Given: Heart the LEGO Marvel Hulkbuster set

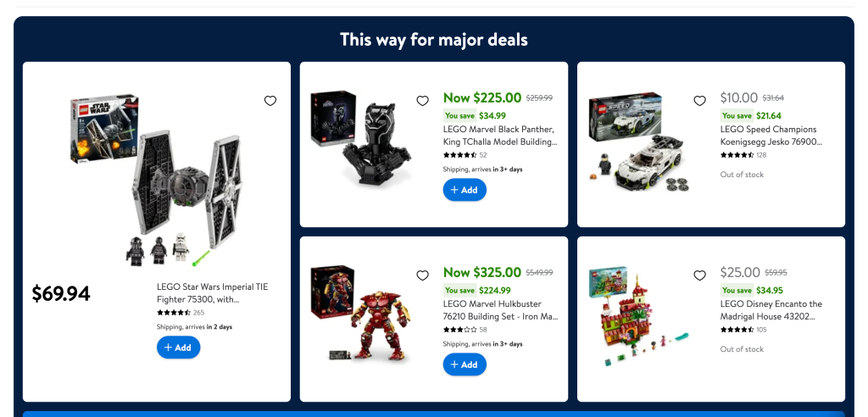Looking at the screenshot, I should [x=422, y=275].
